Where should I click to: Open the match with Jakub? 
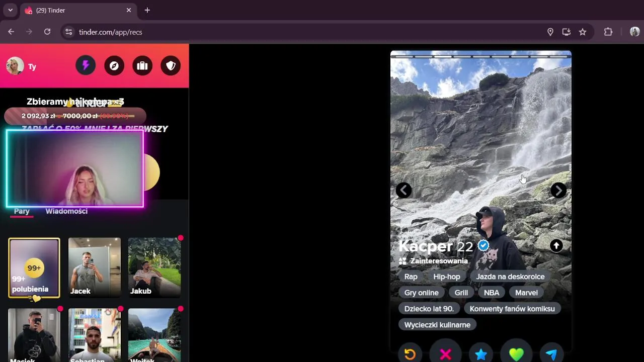[154, 267]
